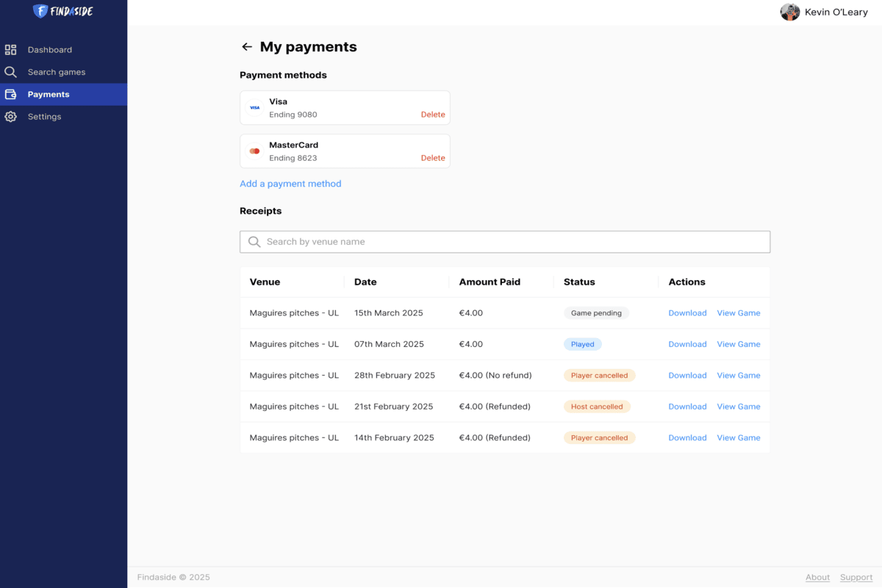Viewport: 882px width, 588px height.
Task: Click the 'Receipts' section heading
Action: click(x=261, y=211)
